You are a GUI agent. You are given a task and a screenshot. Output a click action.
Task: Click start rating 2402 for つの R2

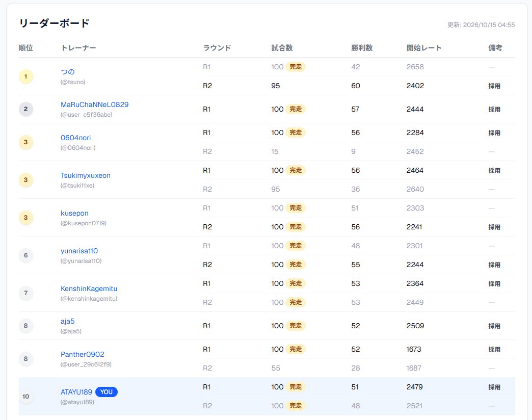click(415, 86)
